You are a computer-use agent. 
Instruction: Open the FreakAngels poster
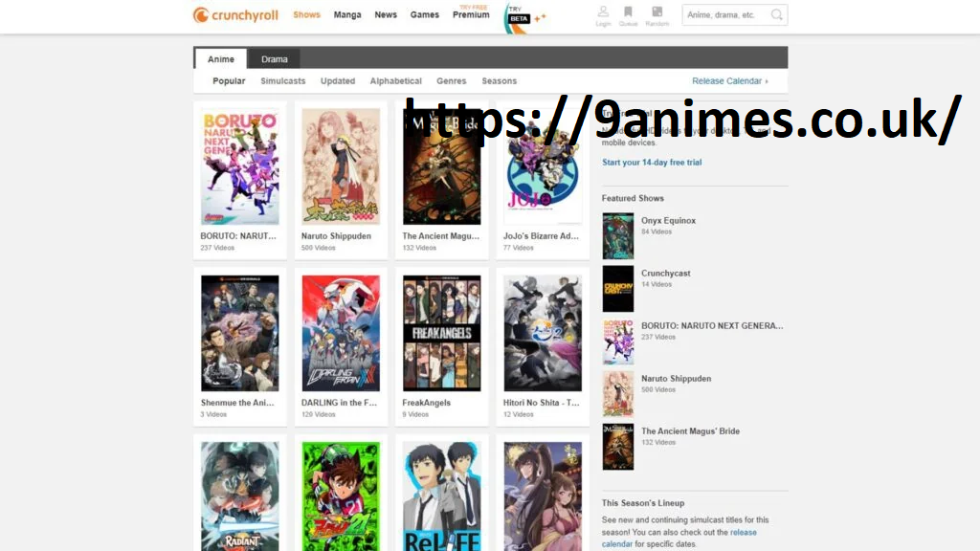(x=442, y=333)
